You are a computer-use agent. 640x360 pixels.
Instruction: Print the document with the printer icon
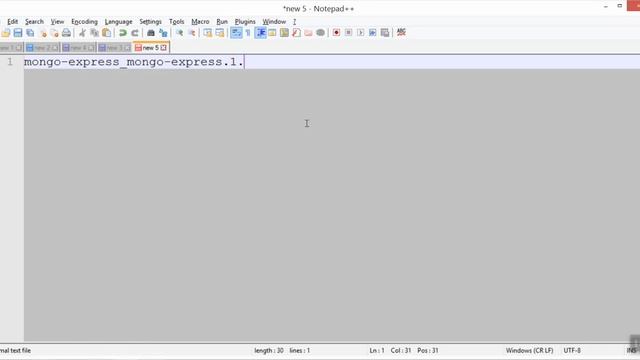[x=66, y=33]
